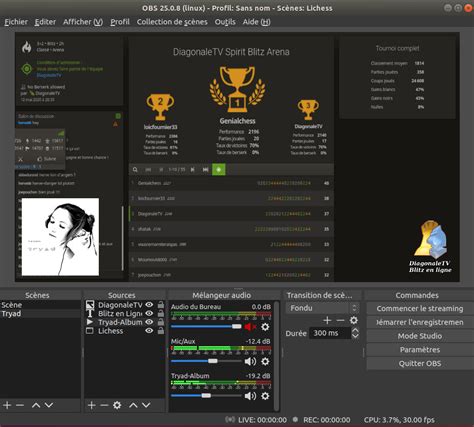Screen dimensions: 474x427
Task: Open the Fichier menu
Action: [x=16, y=22]
